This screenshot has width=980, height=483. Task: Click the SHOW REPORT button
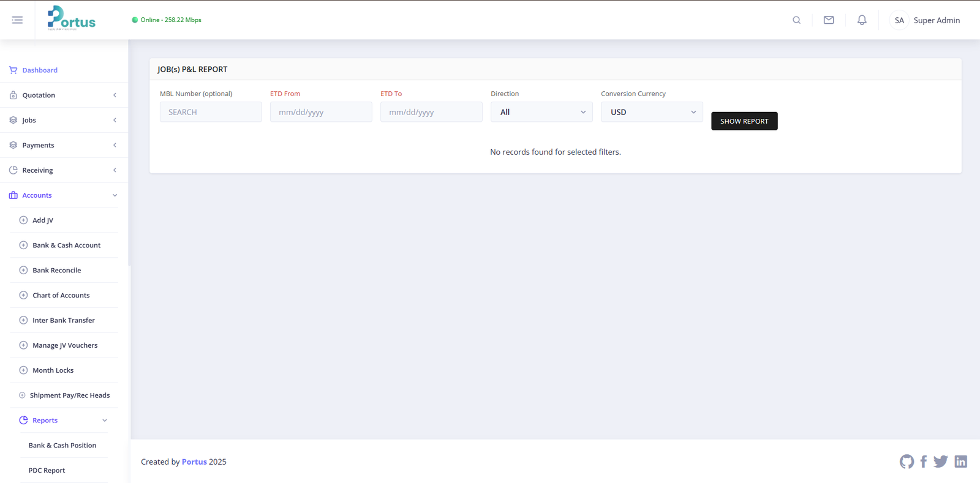click(744, 121)
